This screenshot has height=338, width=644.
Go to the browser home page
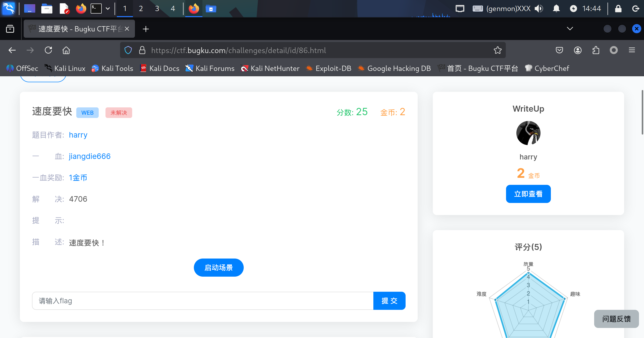pyautogui.click(x=66, y=50)
